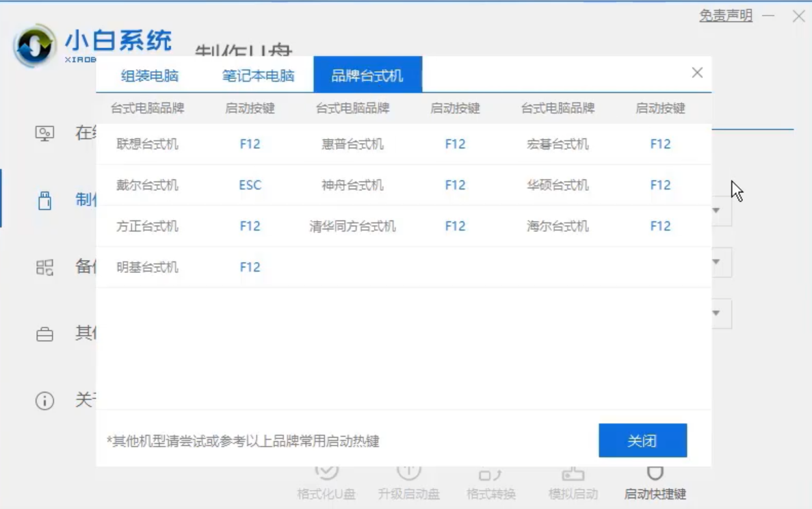Expand the bottom dropdown arrow behind the dialog
812x509 pixels.
coord(716,313)
